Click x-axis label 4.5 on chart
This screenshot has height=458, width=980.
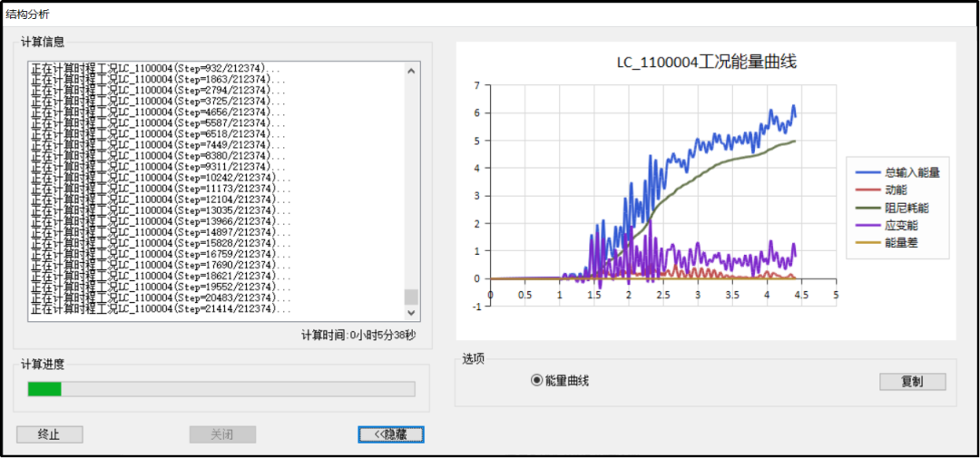tap(801, 294)
